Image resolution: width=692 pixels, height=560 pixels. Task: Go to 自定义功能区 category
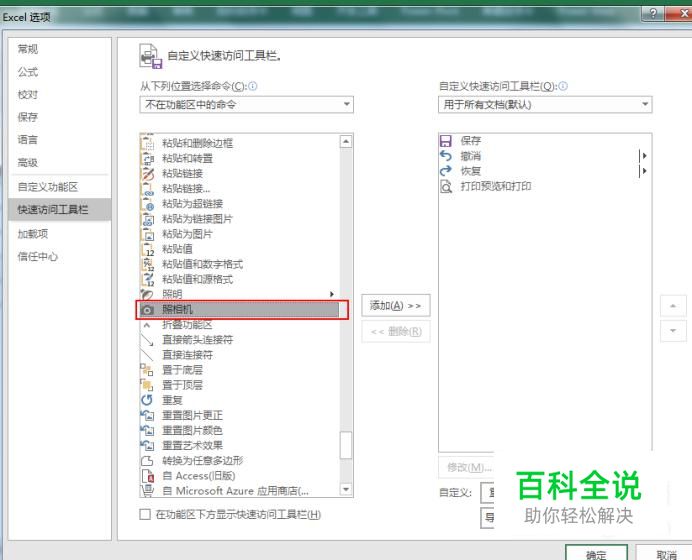[x=48, y=187]
